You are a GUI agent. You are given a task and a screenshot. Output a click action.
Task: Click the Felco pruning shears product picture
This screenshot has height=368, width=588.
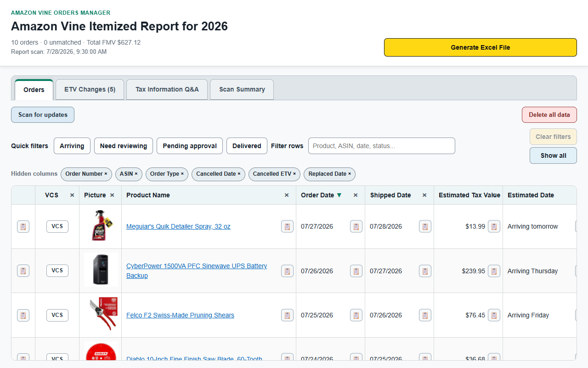pyautogui.click(x=101, y=314)
